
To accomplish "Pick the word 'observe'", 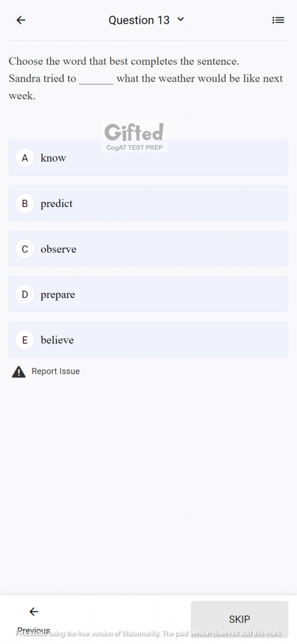I will [x=58, y=249].
